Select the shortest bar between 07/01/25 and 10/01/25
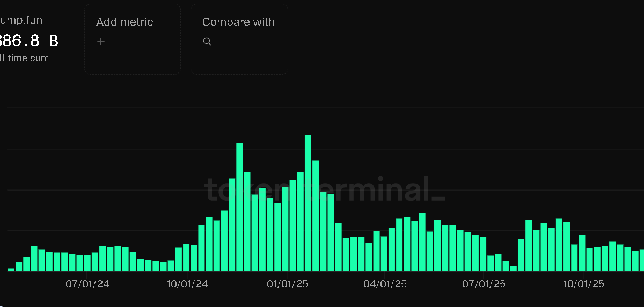 514,268
